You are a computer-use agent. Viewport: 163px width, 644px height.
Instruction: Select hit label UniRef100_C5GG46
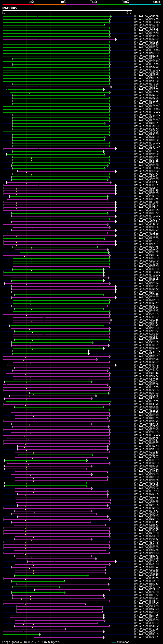coord(146,320)
